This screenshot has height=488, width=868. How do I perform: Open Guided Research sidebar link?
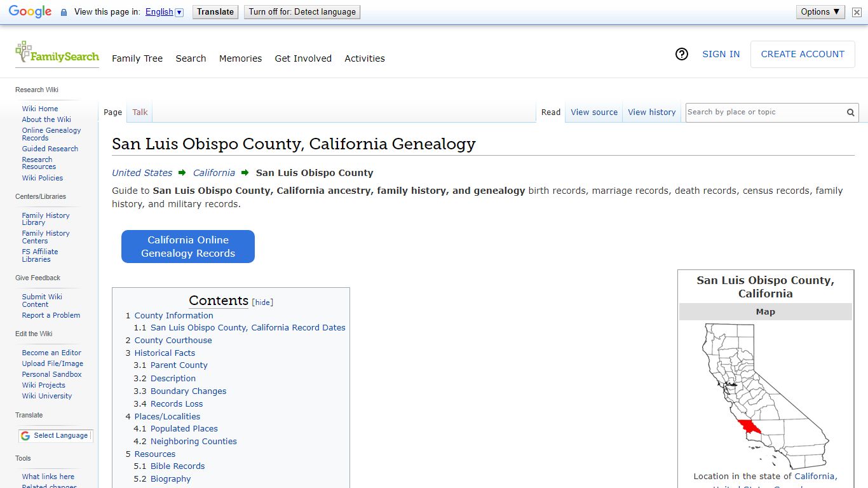(50, 149)
